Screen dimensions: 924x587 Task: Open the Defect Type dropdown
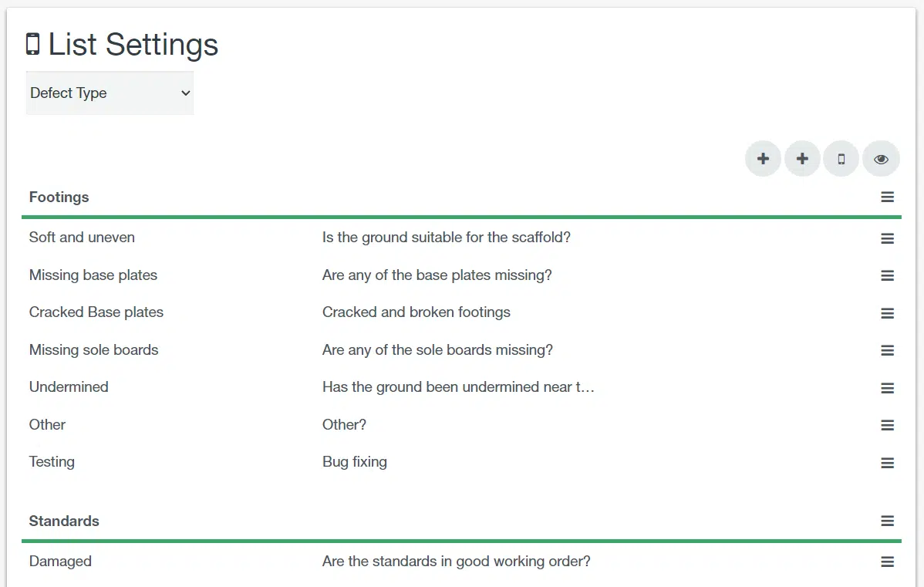click(110, 93)
